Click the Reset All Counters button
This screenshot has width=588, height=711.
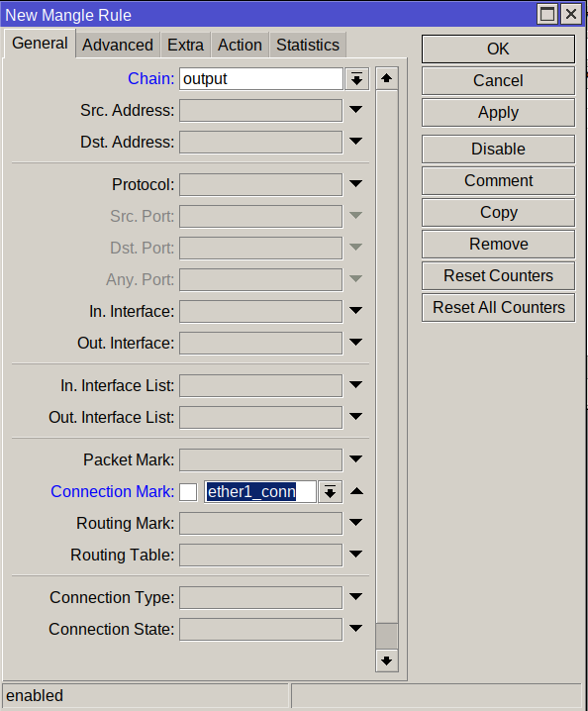(x=498, y=307)
